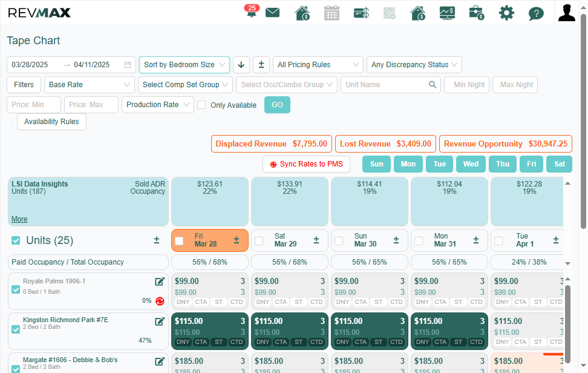The image size is (588, 373).
Task: Click plus/minus button next to sort arrow
Action: pyautogui.click(x=261, y=65)
